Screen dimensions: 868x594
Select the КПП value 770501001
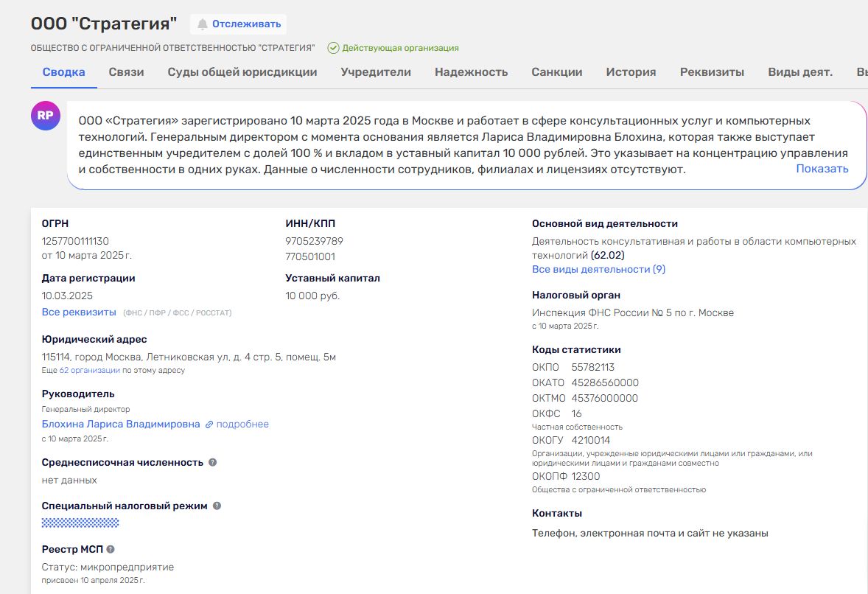[310, 257]
